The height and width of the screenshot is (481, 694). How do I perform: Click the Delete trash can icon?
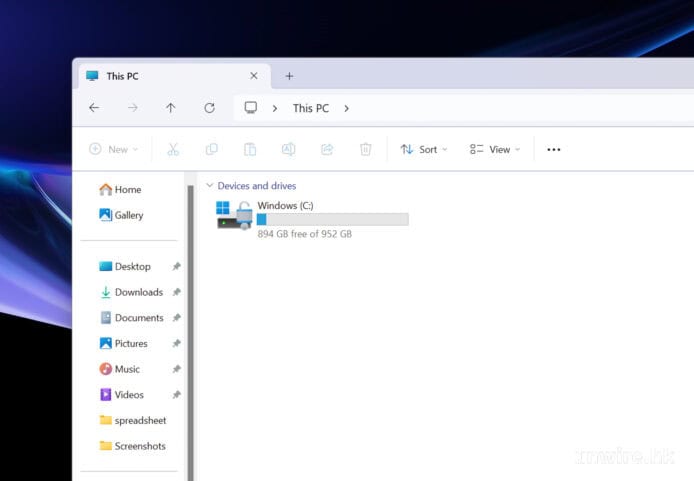(366, 149)
